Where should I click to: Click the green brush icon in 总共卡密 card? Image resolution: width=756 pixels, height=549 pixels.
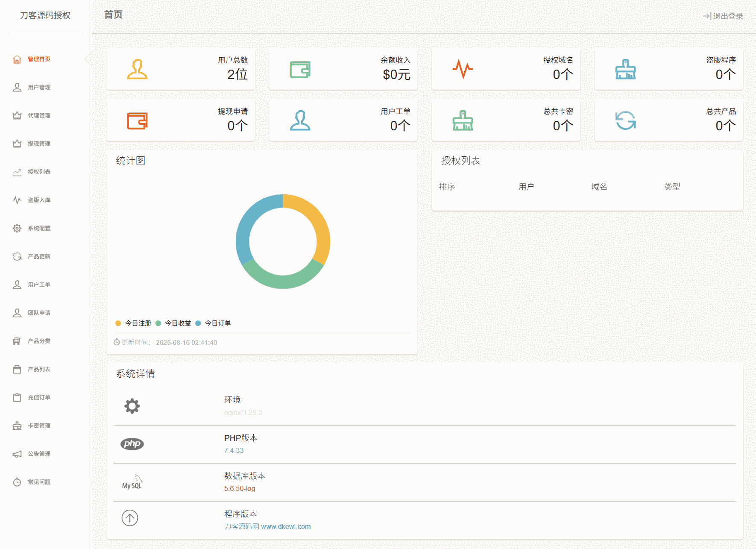tap(463, 120)
